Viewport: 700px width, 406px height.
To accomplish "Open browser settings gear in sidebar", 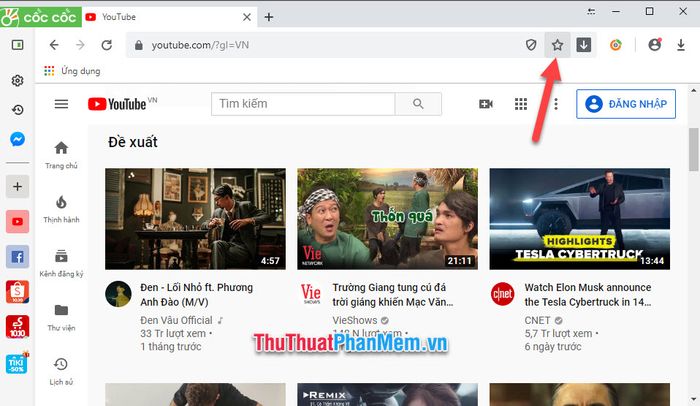I will (17, 81).
